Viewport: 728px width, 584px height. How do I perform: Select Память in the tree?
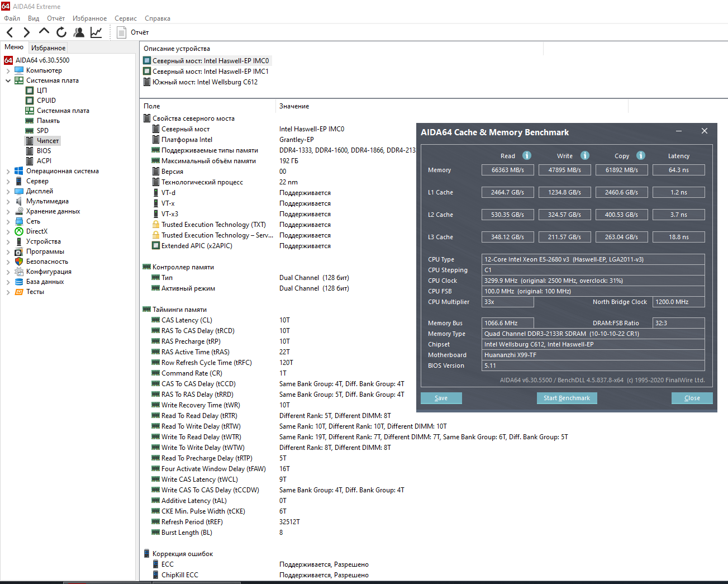[x=48, y=121]
